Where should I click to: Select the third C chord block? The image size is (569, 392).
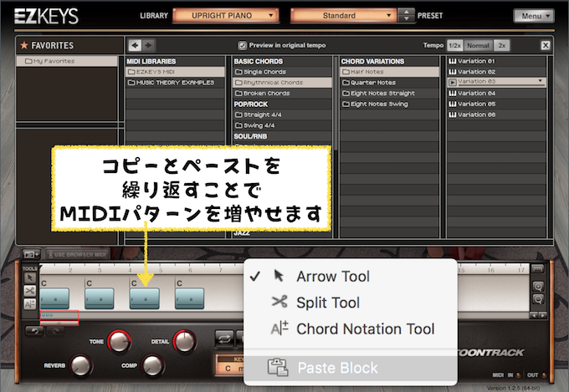[145, 298]
